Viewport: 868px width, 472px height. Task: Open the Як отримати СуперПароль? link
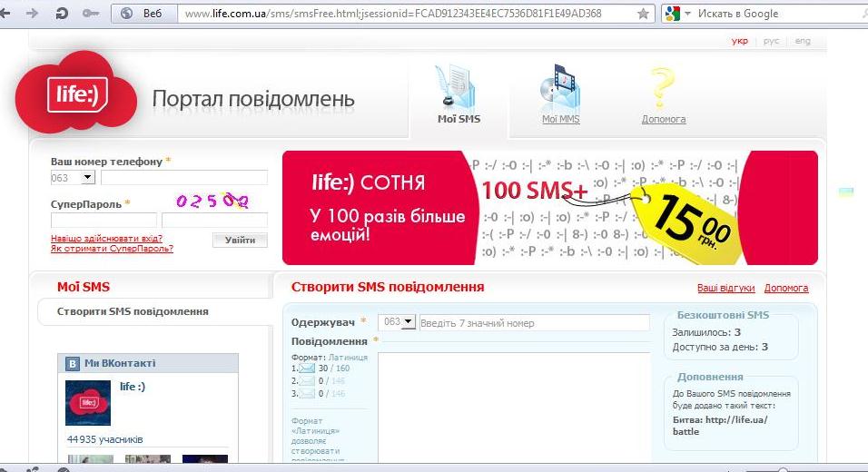(112, 249)
